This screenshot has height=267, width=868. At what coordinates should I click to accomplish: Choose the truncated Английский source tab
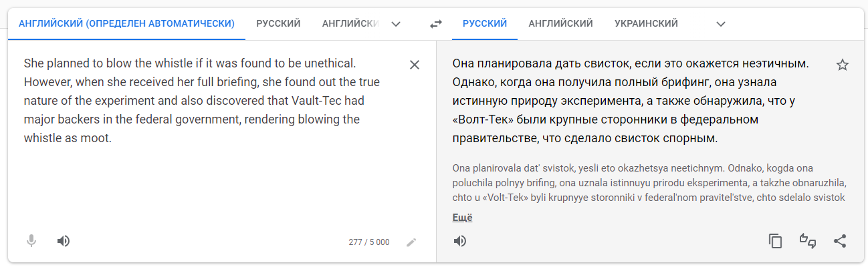tap(349, 24)
